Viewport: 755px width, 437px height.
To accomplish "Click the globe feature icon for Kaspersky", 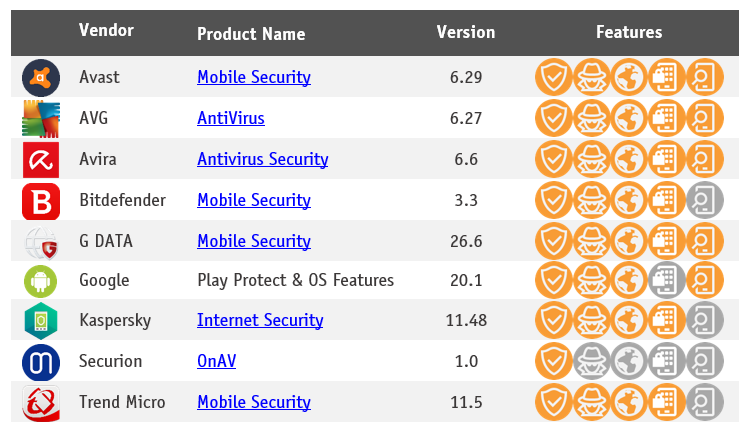I will point(628,321).
